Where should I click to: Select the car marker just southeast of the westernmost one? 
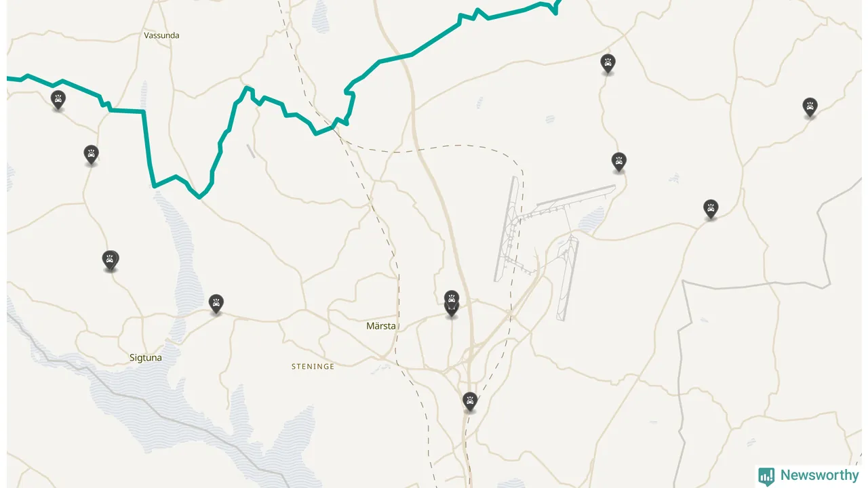[x=91, y=155]
